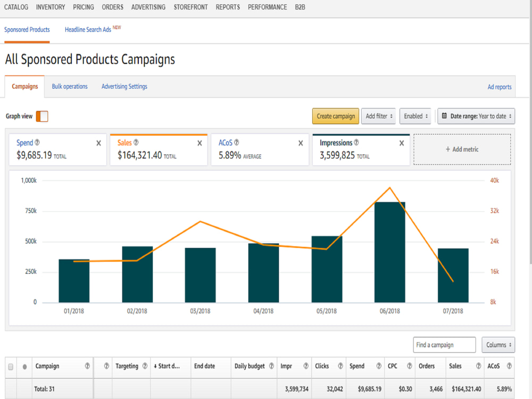Click the Create campaign button
Image resolution: width=532 pixels, height=399 pixels.
pos(336,116)
